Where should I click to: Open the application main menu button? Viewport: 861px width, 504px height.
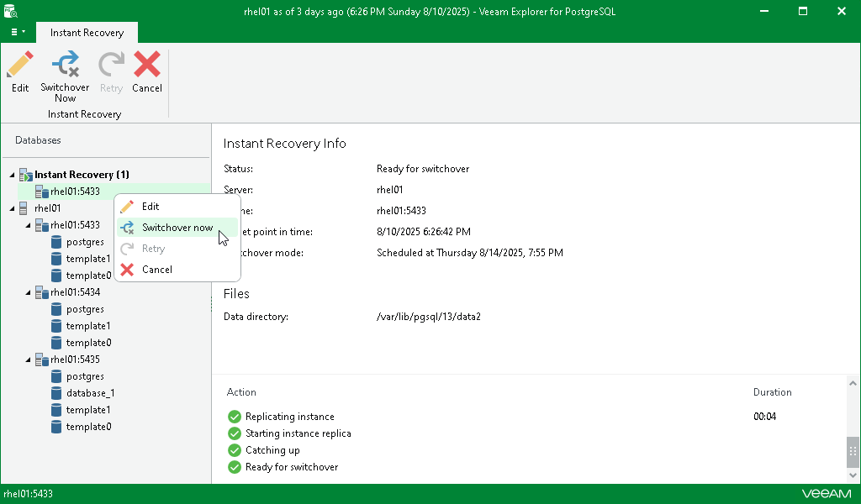coord(17,32)
